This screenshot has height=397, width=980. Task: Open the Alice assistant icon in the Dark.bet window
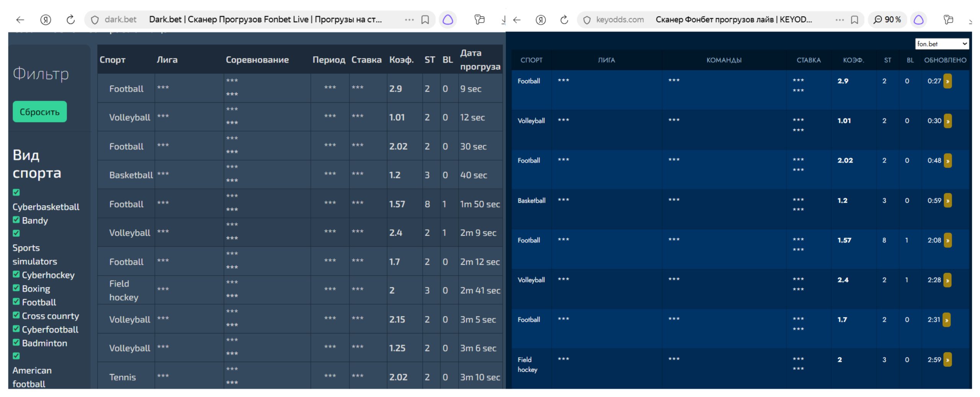click(448, 20)
